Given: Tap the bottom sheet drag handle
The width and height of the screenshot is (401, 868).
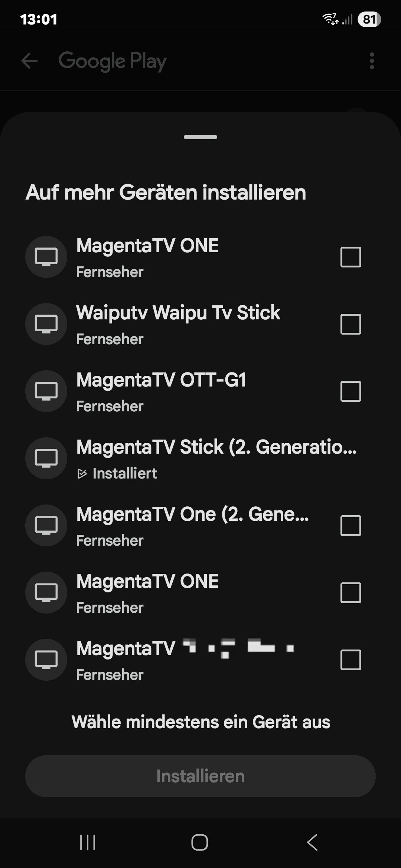Looking at the screenshot, I should click(x=200, y=137).
